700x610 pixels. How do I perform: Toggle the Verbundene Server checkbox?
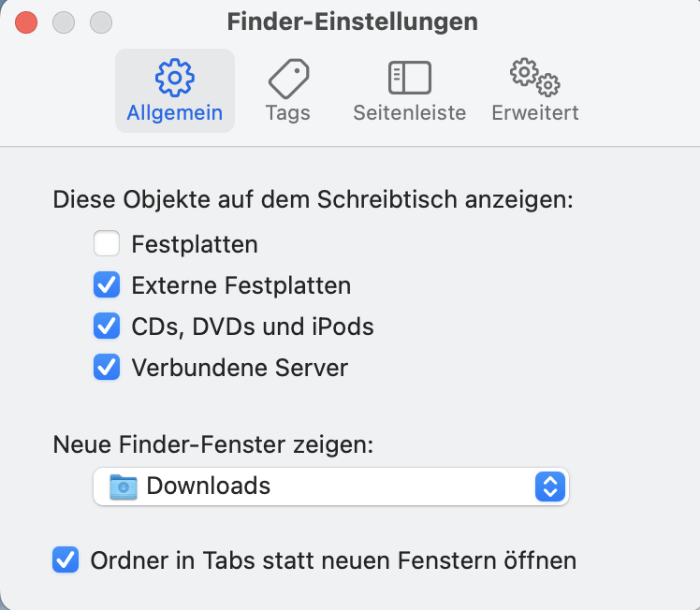107,368
